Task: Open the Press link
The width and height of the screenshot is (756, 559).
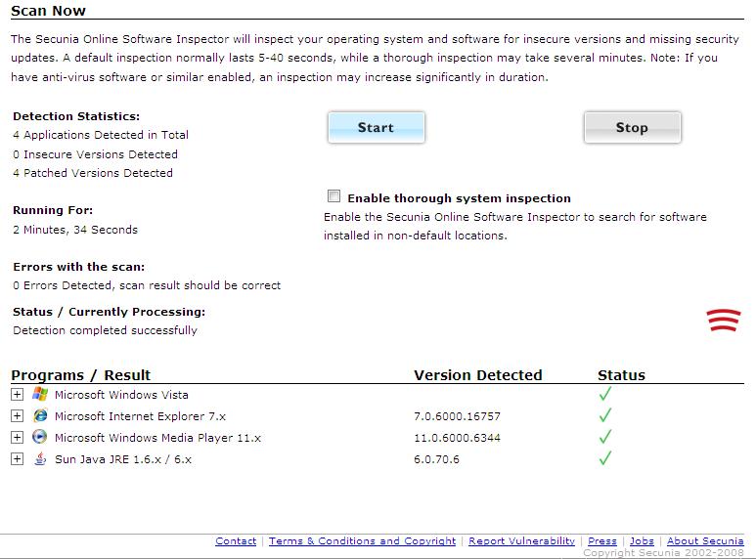Action: 602,541
